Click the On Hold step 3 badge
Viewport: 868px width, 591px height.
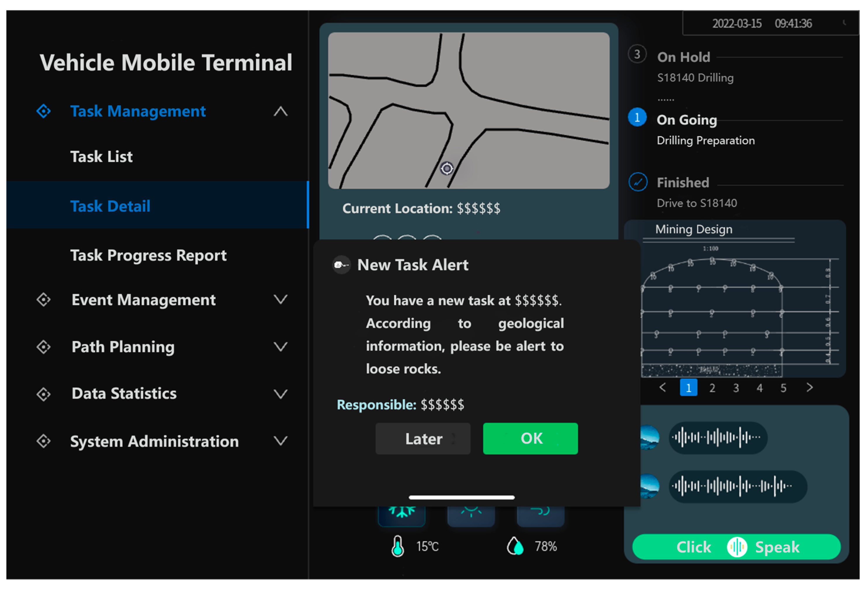(637, 55)
